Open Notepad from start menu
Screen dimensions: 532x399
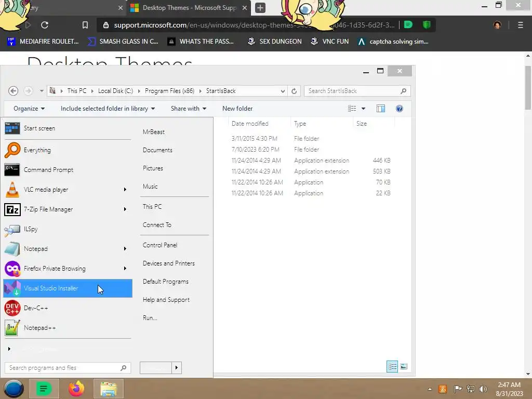tap(67, 249)
